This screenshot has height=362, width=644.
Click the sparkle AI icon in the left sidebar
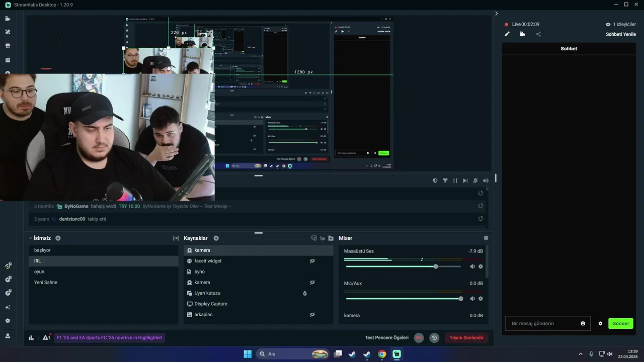pos(8,307)
